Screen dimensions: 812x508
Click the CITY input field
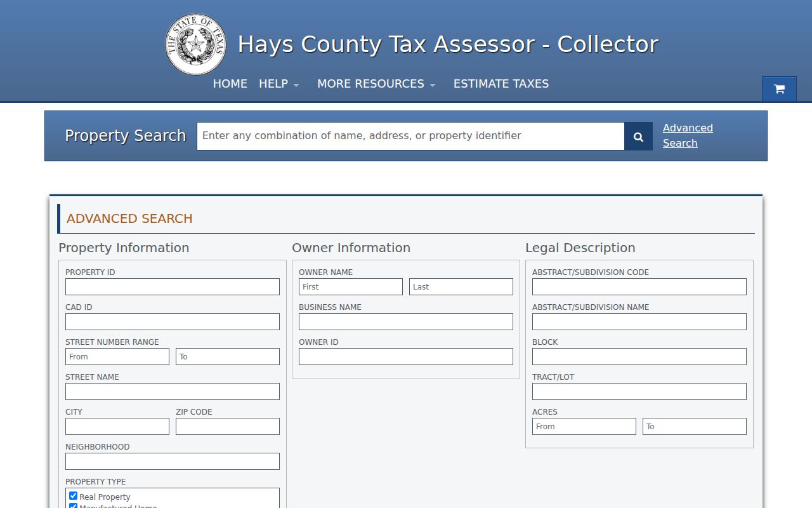click(117, 426)
